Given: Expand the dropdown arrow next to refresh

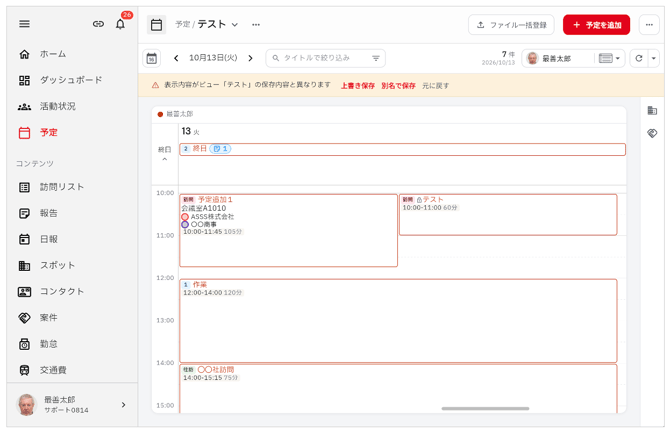Looking at the screenshot, I should [653, 59].
